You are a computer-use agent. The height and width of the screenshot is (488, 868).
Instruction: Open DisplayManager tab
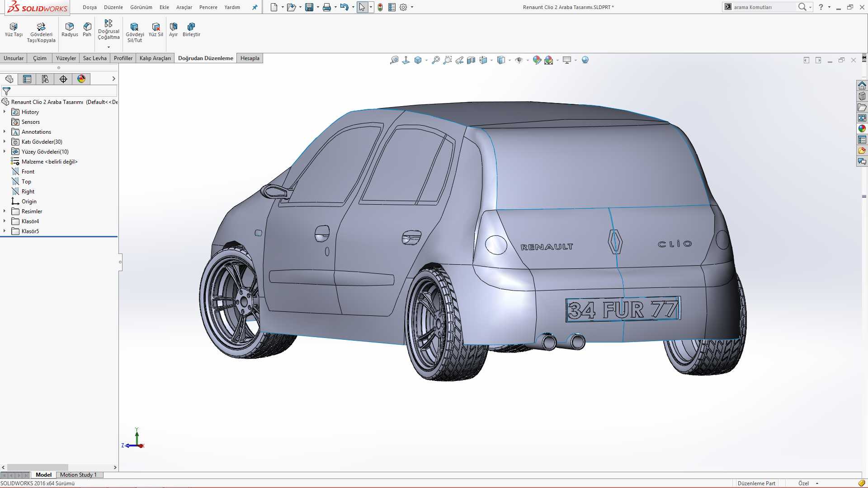[81, 79]
